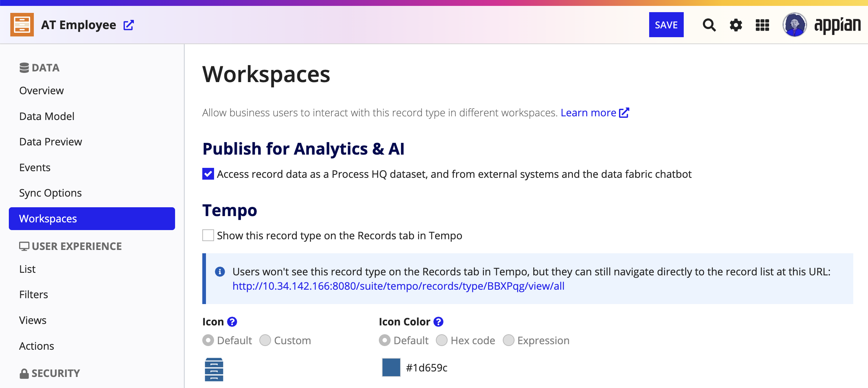Click the USER EXPERIENCE section header
Screen dimensions: 868x388
71,246
